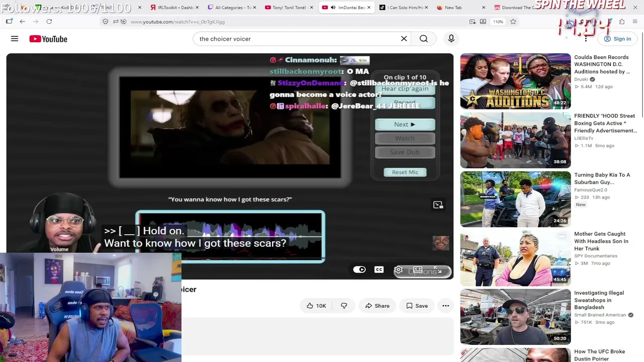The height and width of the screenshot is (362, 644).
Task: Close the New Tab tab
Action: [x=484, y=8]
